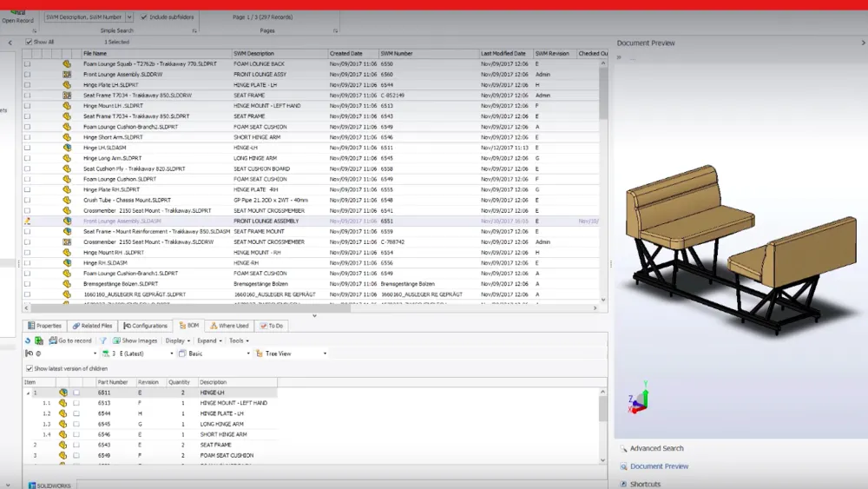Image resolution: width=868 pixels, height=489 pixels.
Task: Sort by Last Modified Date column header
Action: point(506,54)
